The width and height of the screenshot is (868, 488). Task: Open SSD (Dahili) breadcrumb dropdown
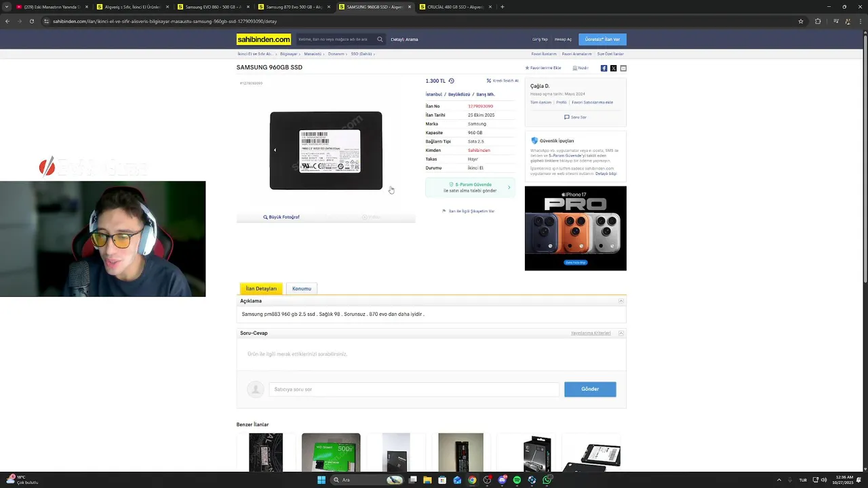point(362,54)
